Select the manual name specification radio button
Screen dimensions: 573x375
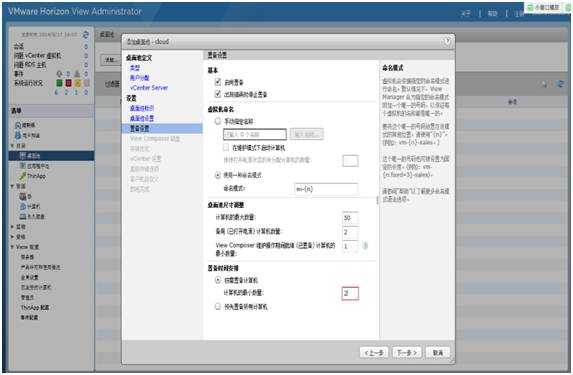[x=218, y=121]
